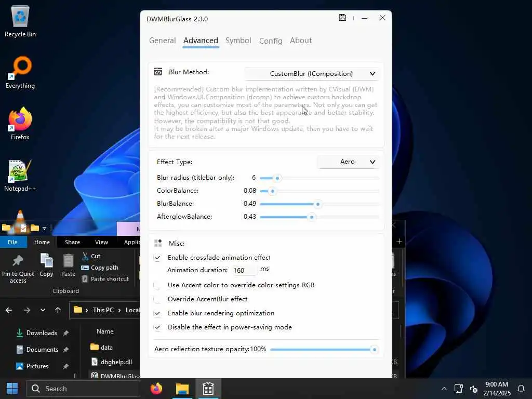532x399 pixels.
Task: Click the Misc section icon
Action: [x=158, y=243]
